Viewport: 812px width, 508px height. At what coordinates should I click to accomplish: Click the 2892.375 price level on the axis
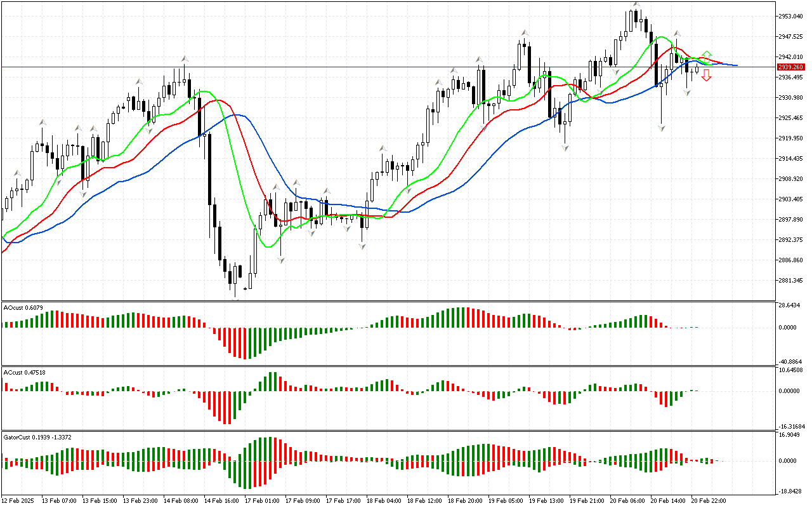coord(792,240)
